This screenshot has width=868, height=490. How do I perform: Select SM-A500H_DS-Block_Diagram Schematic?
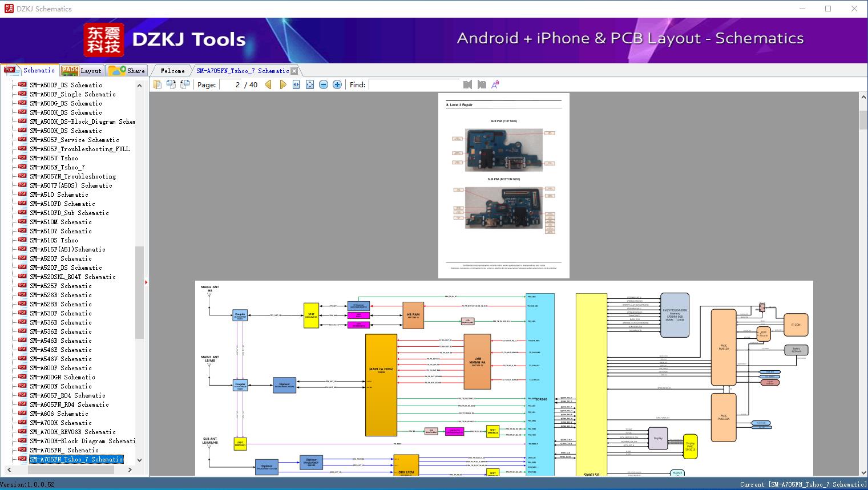click(82, 122)
